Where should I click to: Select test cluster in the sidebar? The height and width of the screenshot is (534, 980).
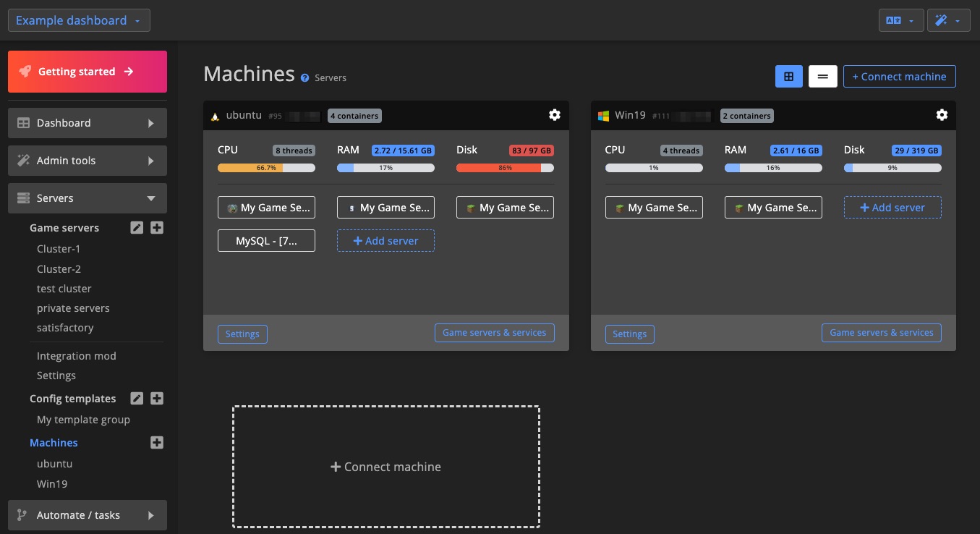pos(64,289)
